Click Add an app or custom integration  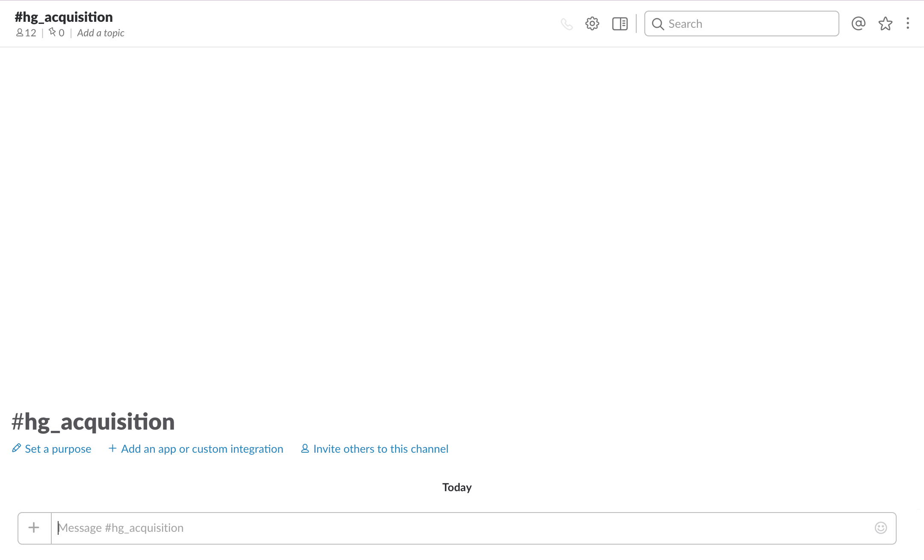pyautogui.click(x=202, y=449)
